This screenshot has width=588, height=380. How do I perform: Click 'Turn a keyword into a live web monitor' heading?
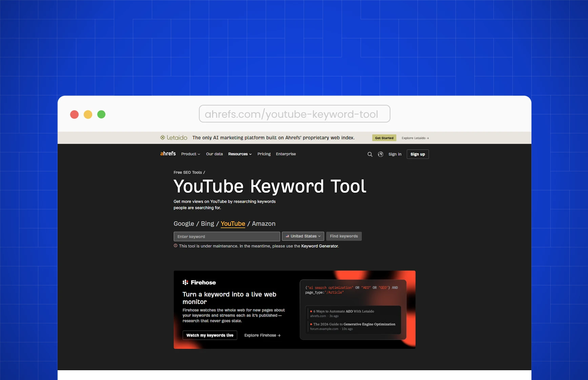(x=229, y=298)
